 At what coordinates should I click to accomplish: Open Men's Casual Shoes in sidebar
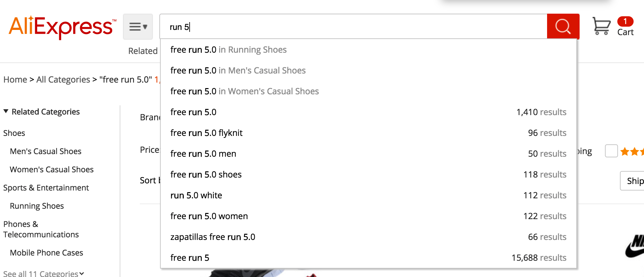(46, 152)
